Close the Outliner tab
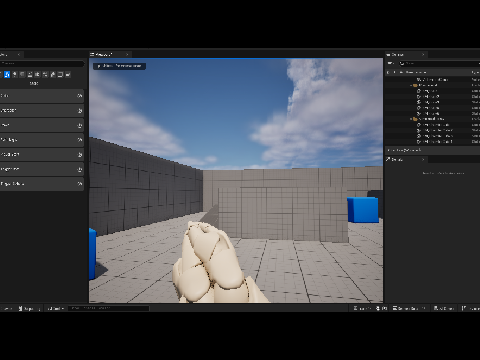The image size is (480, 360). tap(423, 54)
